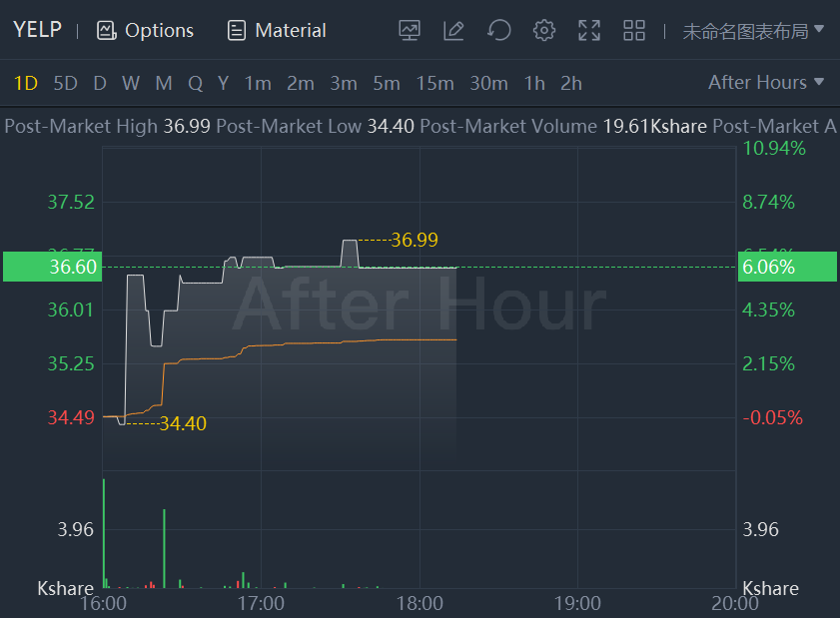Open chart settings gear icon

coord(544,30)
